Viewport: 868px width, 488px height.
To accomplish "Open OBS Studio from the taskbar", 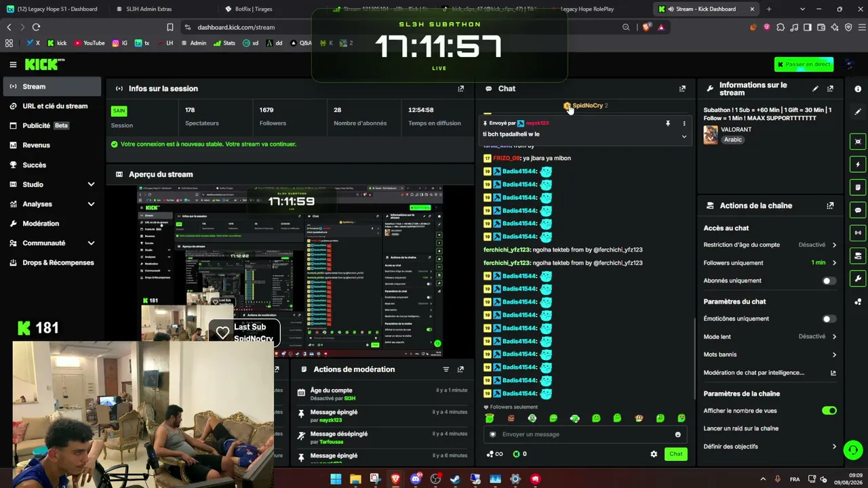I will coord(435,479).
